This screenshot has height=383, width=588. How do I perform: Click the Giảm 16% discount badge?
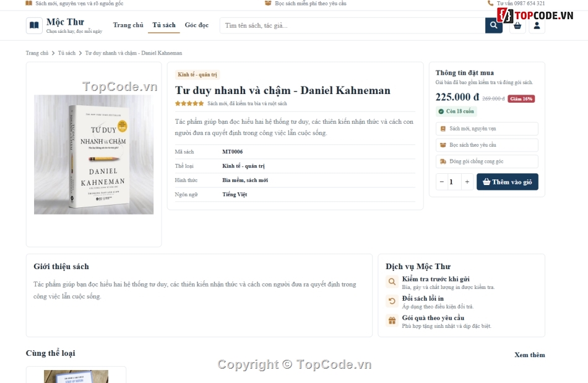click(521, 99)
